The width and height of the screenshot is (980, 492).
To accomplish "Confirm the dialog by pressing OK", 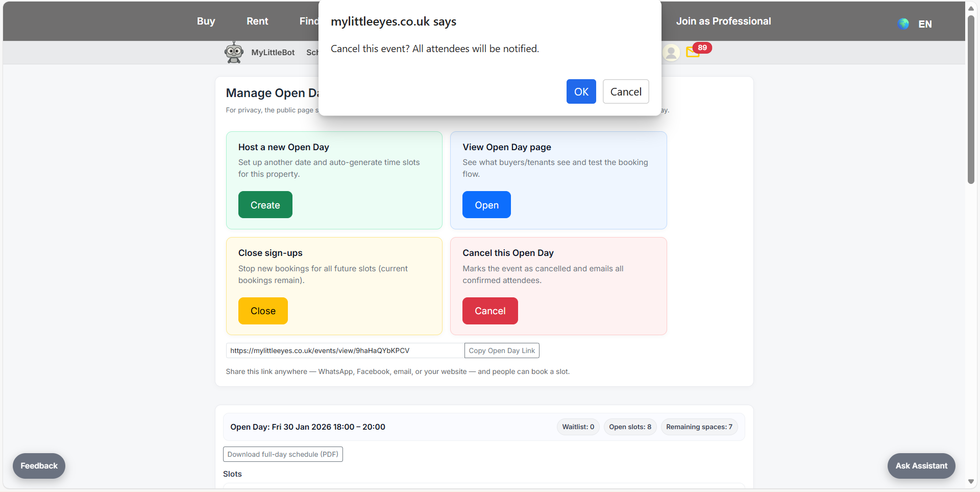I will point(581,91).
